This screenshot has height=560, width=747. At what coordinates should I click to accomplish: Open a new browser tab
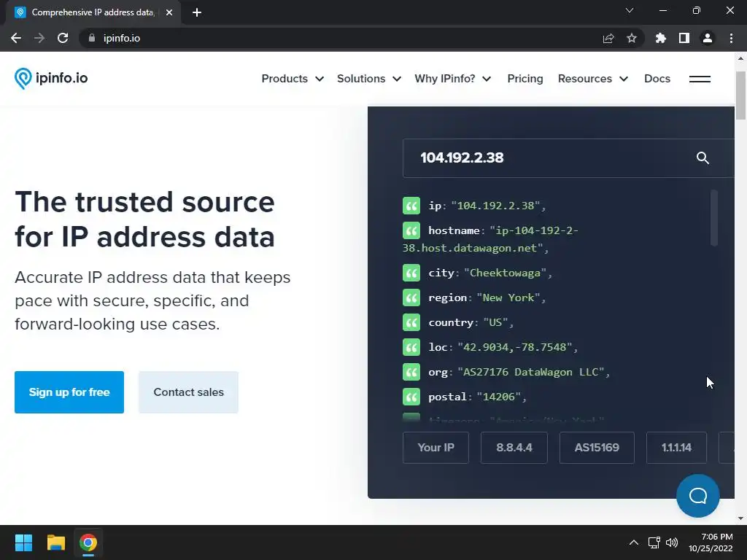point(197,12)
